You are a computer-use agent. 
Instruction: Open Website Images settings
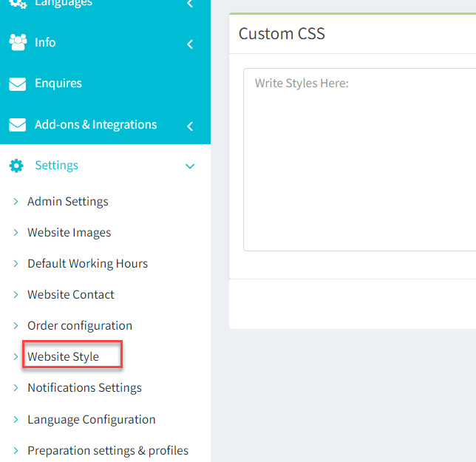coord(69,233)
